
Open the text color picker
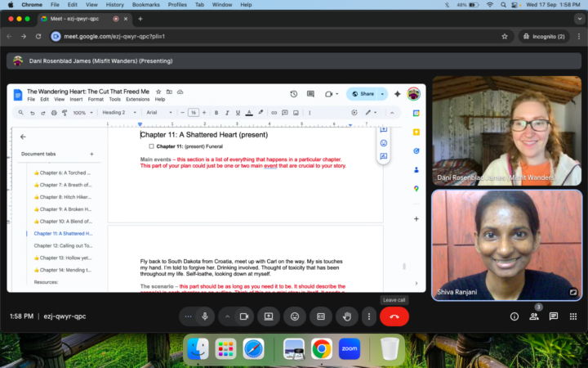[249, 113]
